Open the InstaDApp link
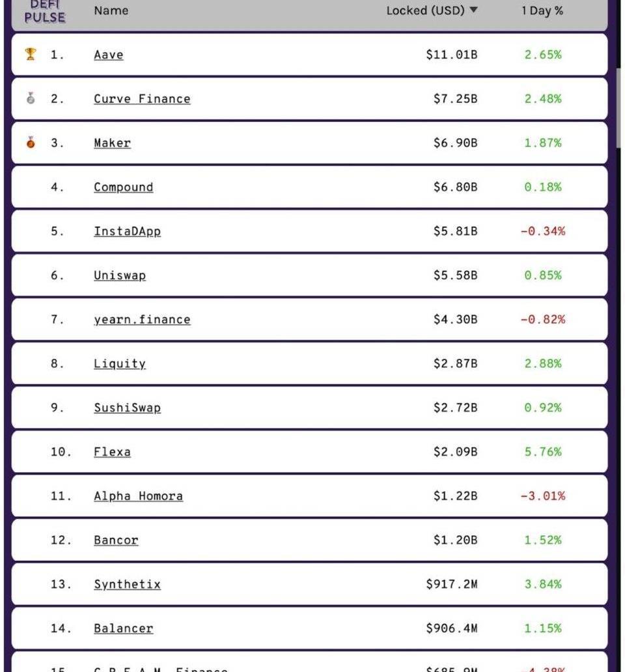The width and height of the screenshot is (625, 672). pyautogui.click(x=127, y=231)
